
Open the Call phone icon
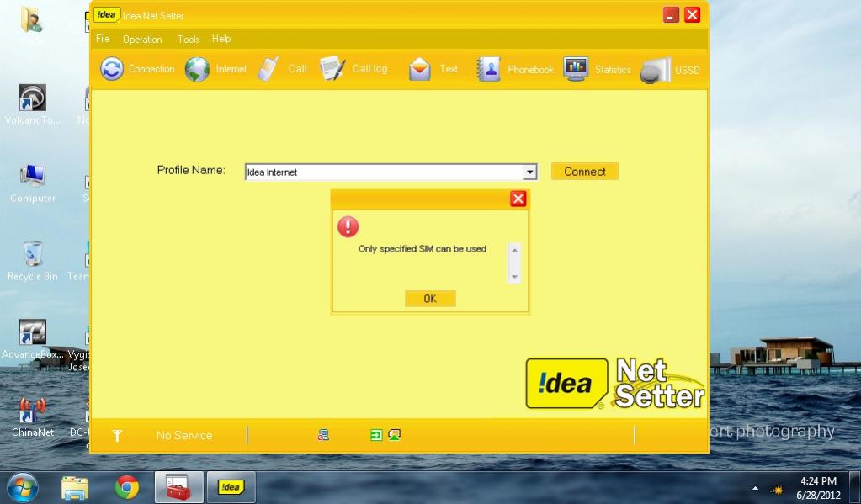(x=268, y=69)
